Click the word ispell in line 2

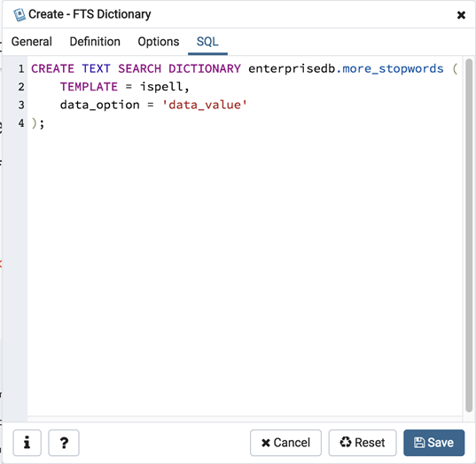[161, 87]
